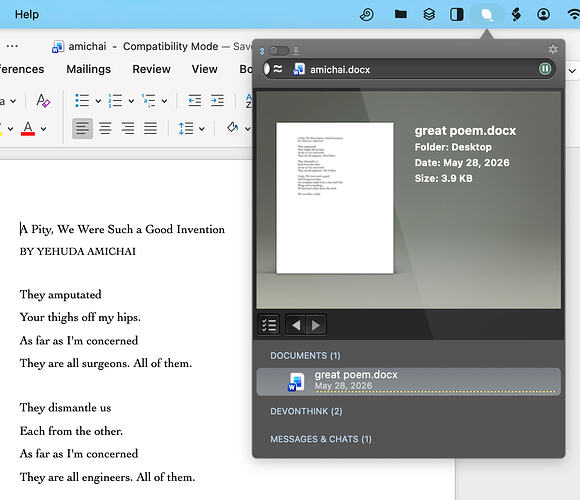
Task: Open the popup settings gear
Action: pyautogui.click(x=553, y=49)
